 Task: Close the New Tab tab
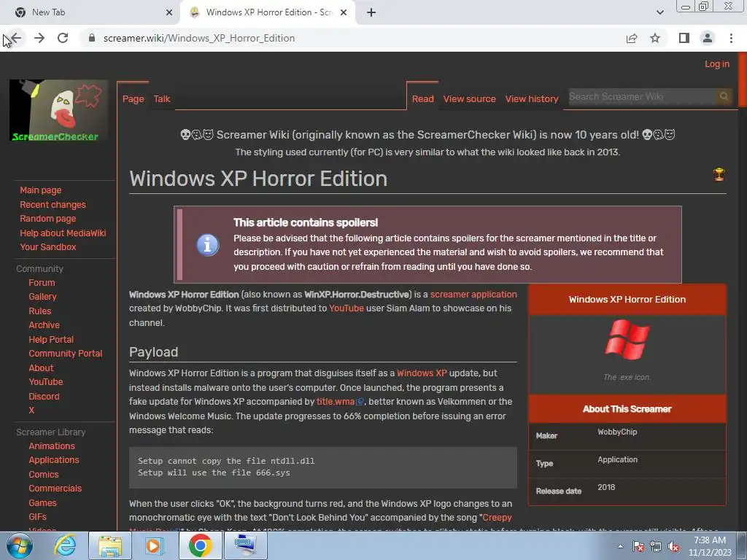(x=169, y=12)
